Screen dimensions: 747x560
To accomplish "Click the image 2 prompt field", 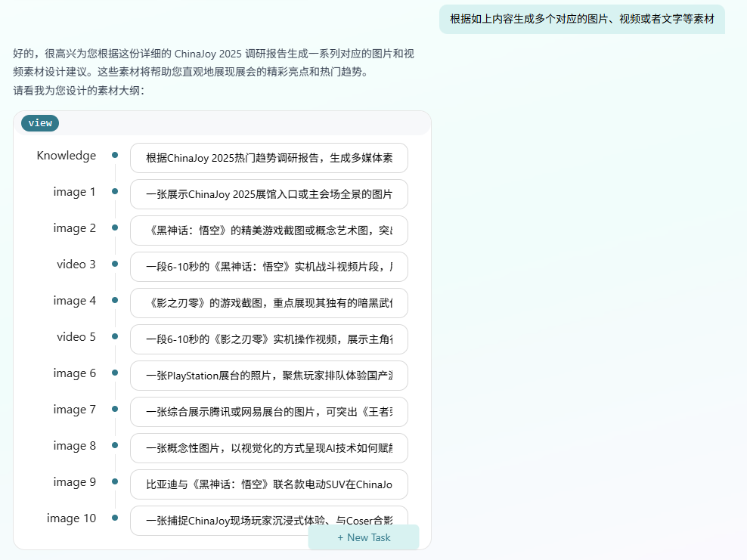I will click(269, 230).
